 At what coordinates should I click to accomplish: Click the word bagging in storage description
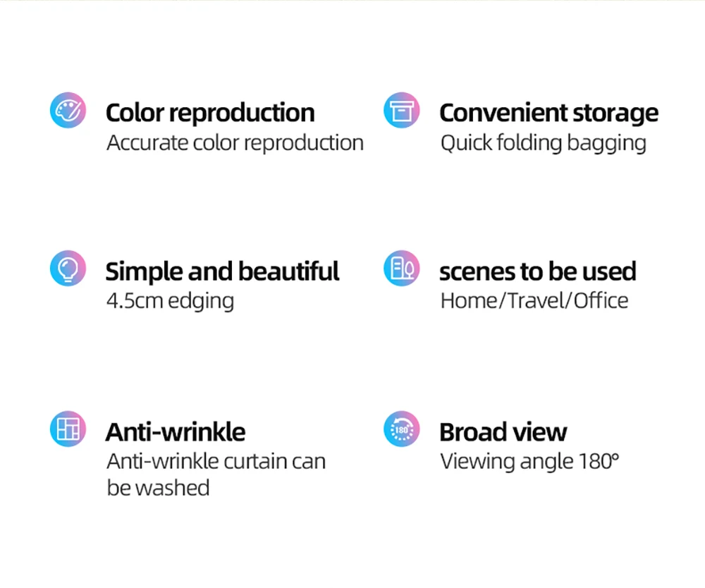pyautogui.click(x=606, y=145)
